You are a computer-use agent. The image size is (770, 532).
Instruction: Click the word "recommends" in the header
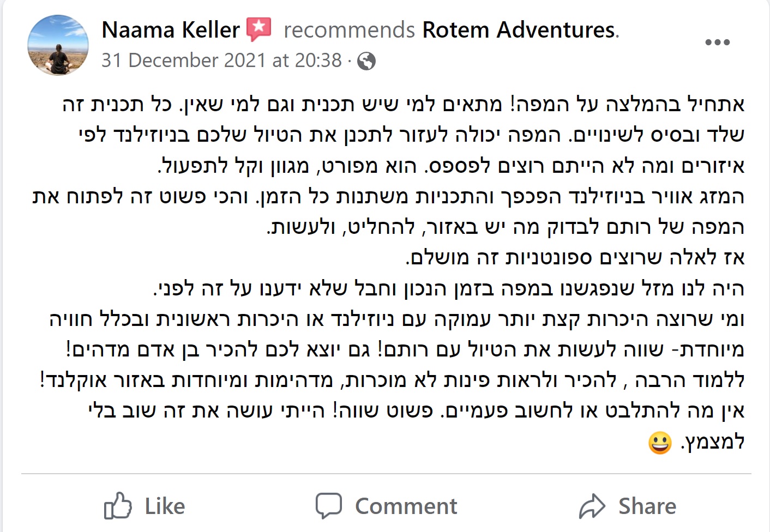349,30
